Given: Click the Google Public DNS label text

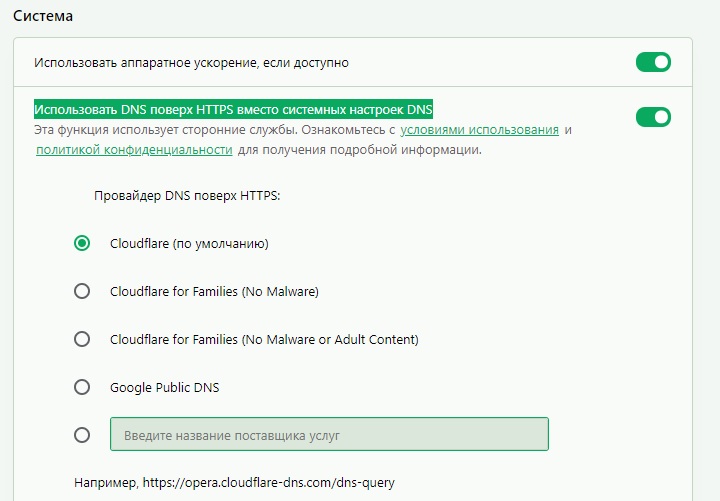Looking at the screenshot, I should click(164, 388).
